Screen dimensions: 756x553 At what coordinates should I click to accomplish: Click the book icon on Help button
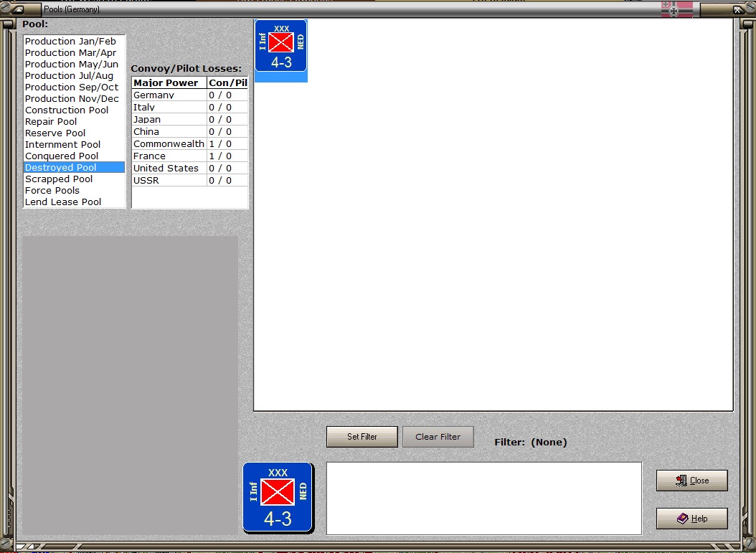click(683, 519)
